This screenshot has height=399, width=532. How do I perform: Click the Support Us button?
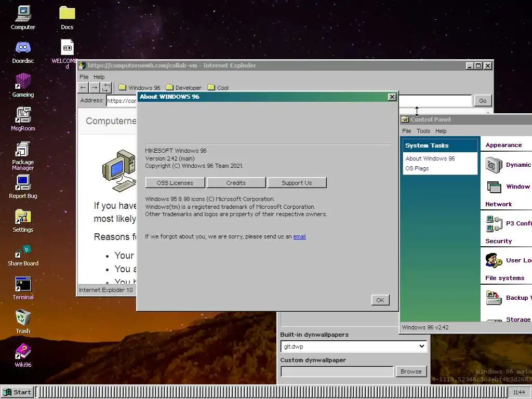(x=297, y=182)
